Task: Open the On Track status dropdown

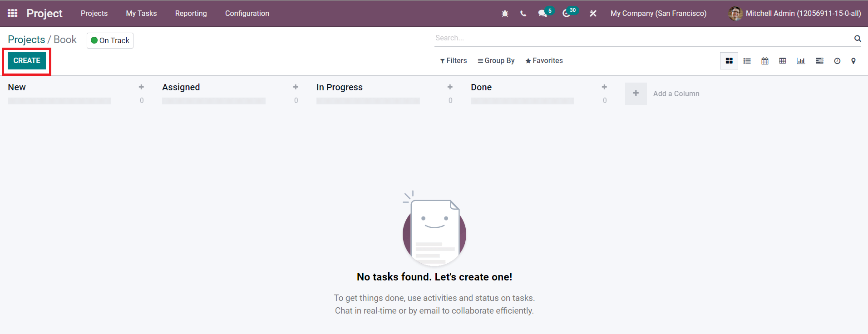Action: 110,40
